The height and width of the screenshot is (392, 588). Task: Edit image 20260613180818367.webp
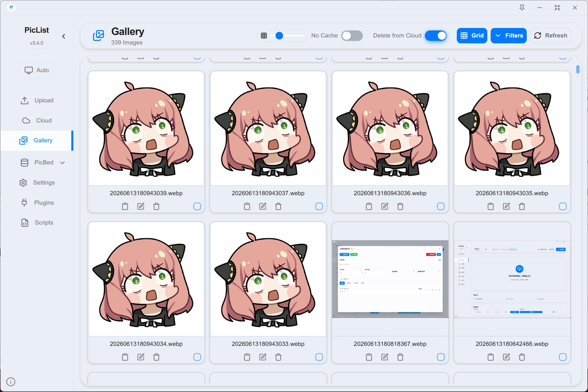coord(385,357)
